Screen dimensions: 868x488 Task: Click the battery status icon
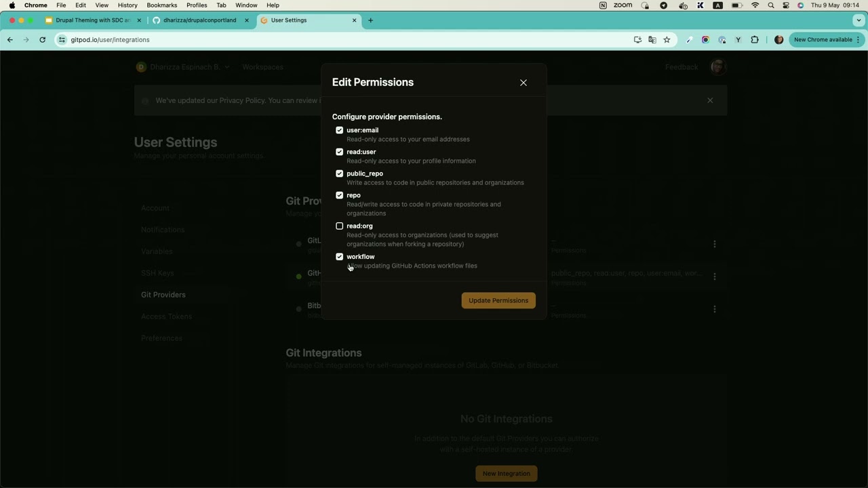[x=736, y=5]
